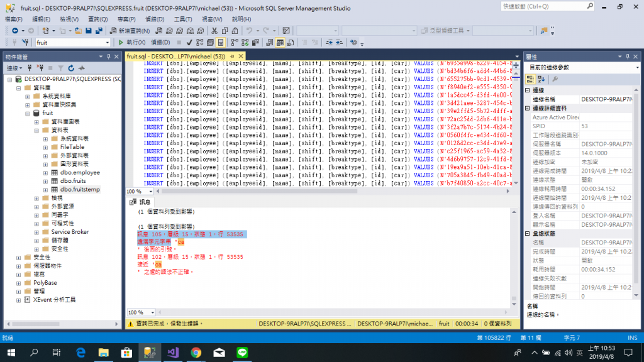Expand the dbo.fruits table node

click(45, 181)
